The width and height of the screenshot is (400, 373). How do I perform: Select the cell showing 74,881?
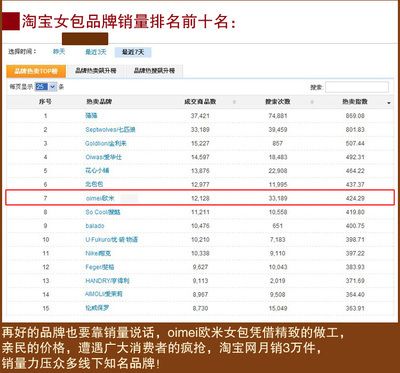278,116
